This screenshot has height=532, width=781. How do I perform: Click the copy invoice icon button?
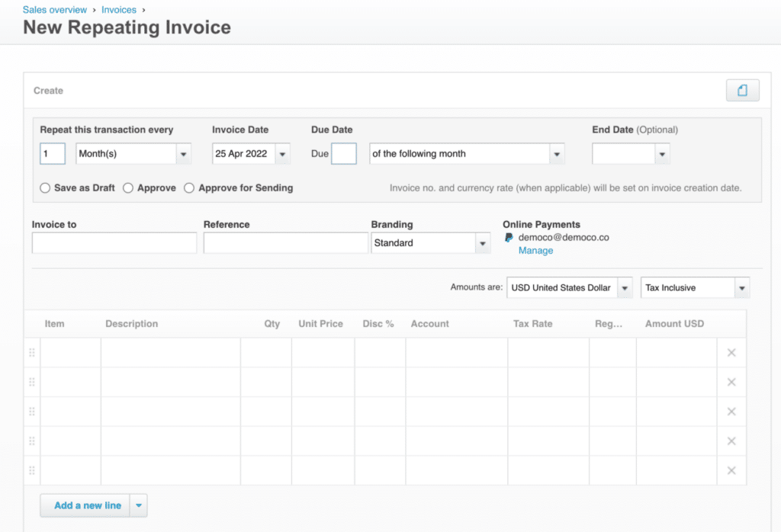(742, 91)
